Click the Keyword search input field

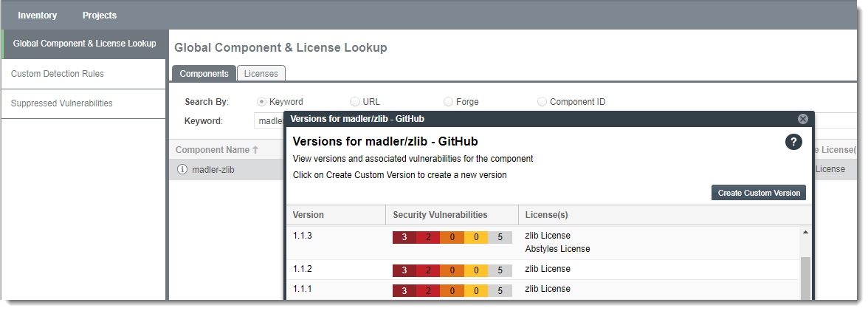(x=269, y=121)
